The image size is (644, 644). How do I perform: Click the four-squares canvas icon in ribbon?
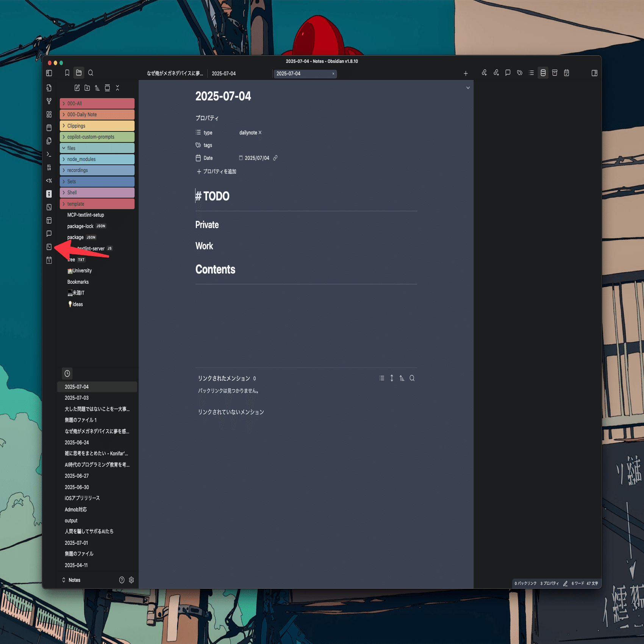(x=49, y=114)
